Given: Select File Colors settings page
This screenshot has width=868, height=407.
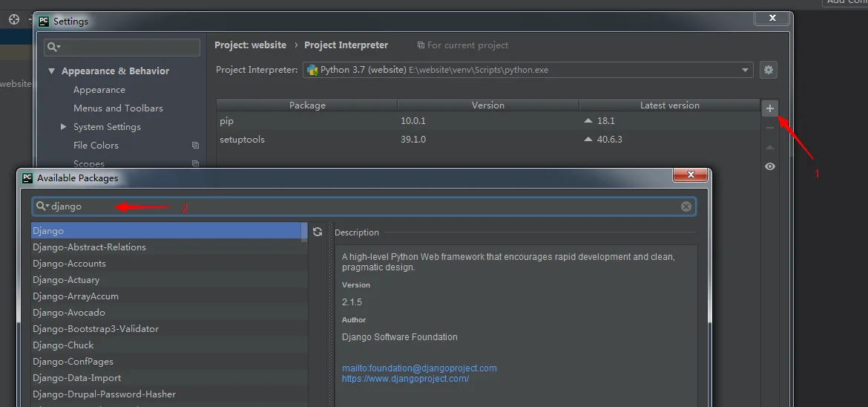Looking at the screenshot, I should click(96, 146).
